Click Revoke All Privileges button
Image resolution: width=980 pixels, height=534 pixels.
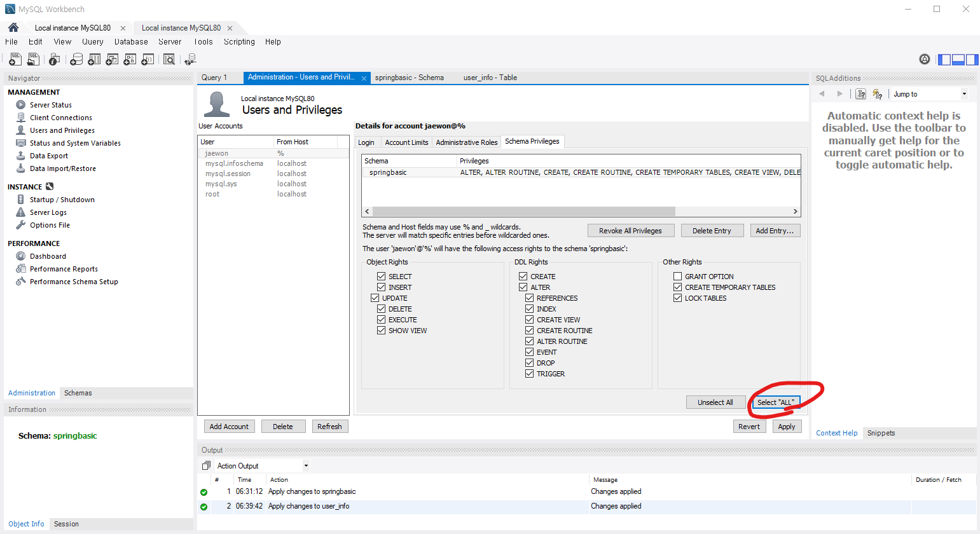coord(630,231)
